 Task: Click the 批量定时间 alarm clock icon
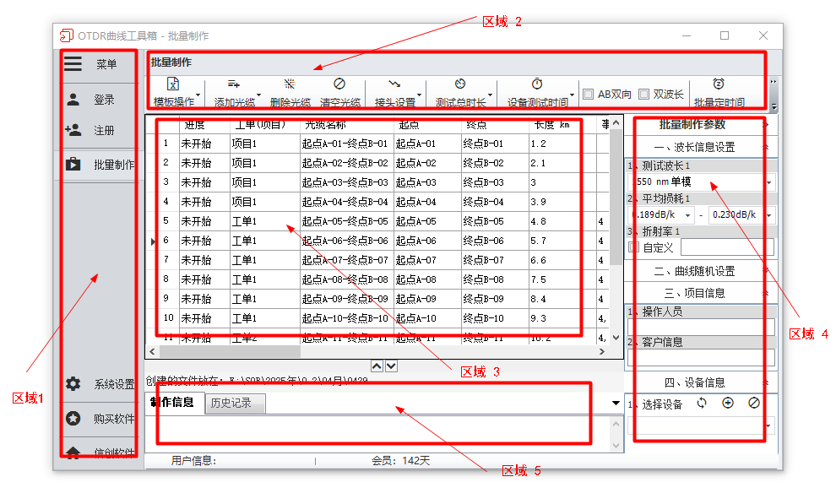coord(719,84)
